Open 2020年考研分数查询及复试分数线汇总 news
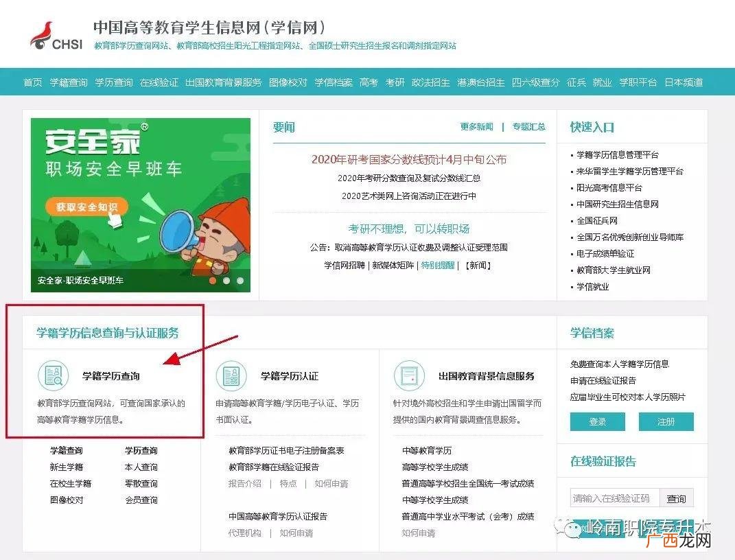Image resolution: width=735 pixels, height=560 pixels. [x=409, y=178]
